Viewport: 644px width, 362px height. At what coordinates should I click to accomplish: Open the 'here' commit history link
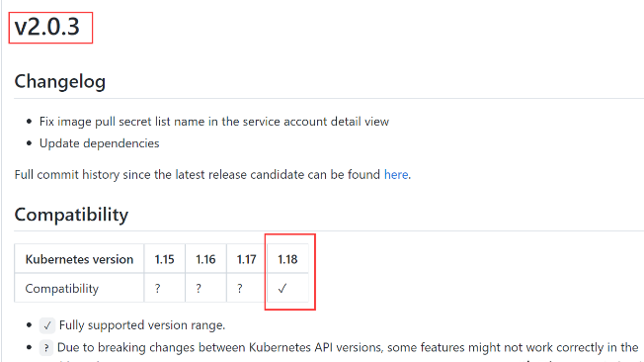point(396,175)
